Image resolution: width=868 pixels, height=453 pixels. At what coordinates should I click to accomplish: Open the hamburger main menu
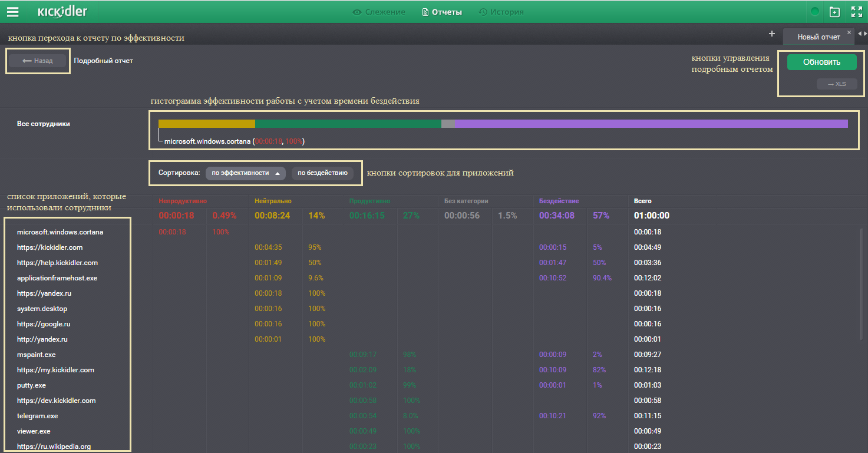coord(12,12)
